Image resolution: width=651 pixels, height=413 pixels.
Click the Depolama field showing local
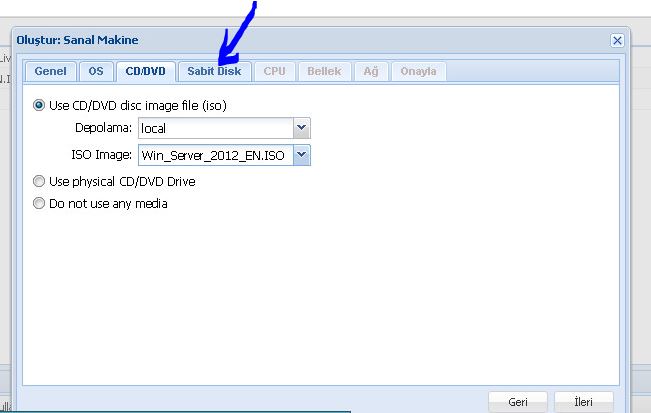215,128
